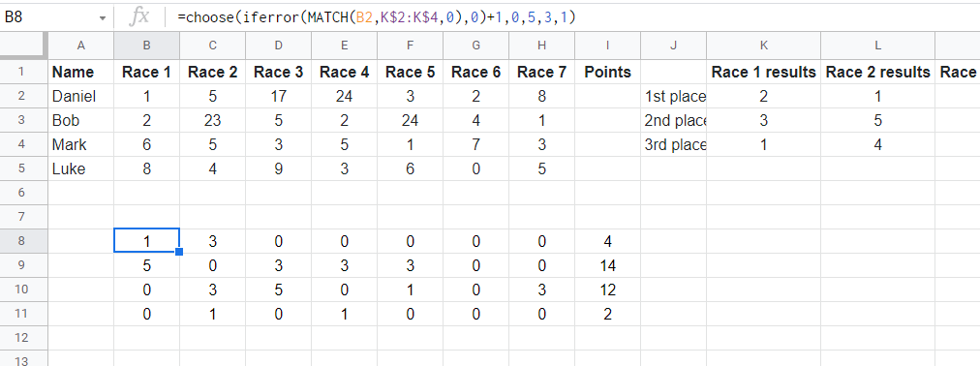This screenshot has height=366, width=980.
Task: Select column D header
Action: (x=278, y=45)
